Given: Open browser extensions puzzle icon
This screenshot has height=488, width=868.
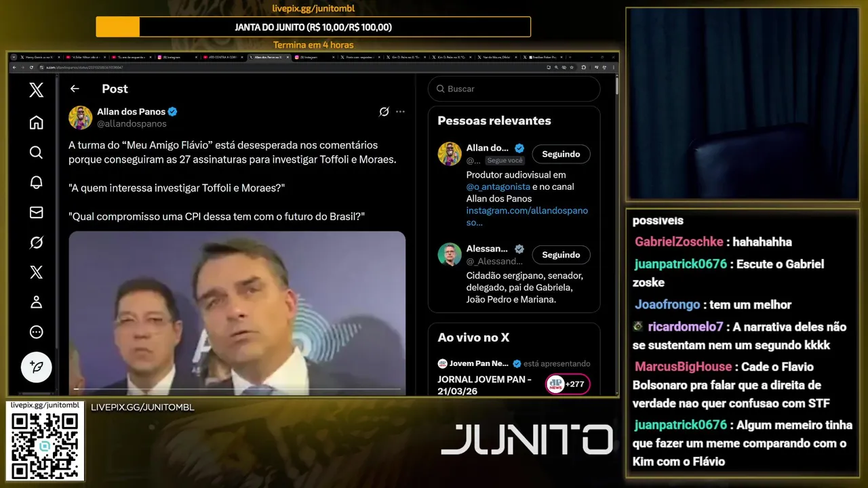Looking at the screenshot, I should (x=584, y=67).
